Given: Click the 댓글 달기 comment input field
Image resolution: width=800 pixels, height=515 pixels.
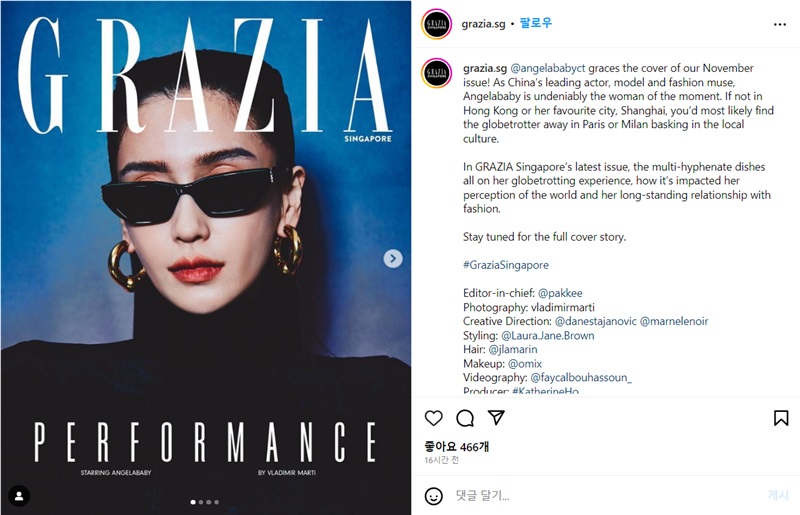Looking at the screenshot, I should point(607,496).
